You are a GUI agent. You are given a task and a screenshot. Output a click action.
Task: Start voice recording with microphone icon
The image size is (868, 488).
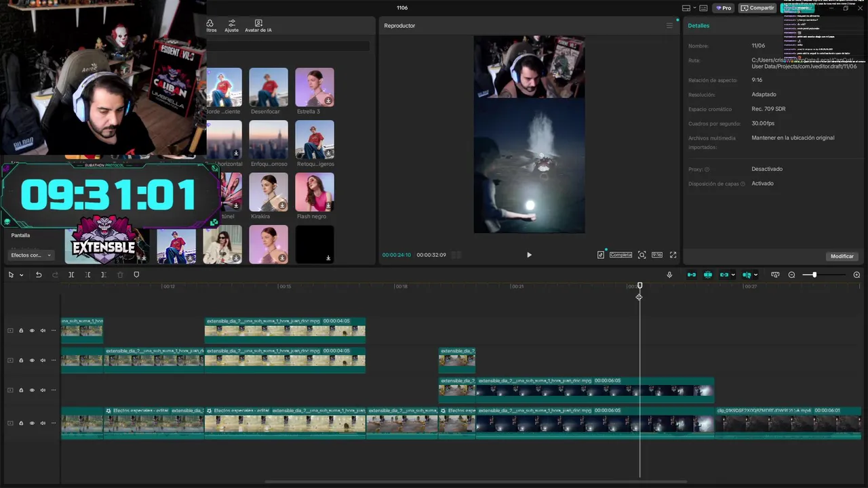tap(669, 274)
